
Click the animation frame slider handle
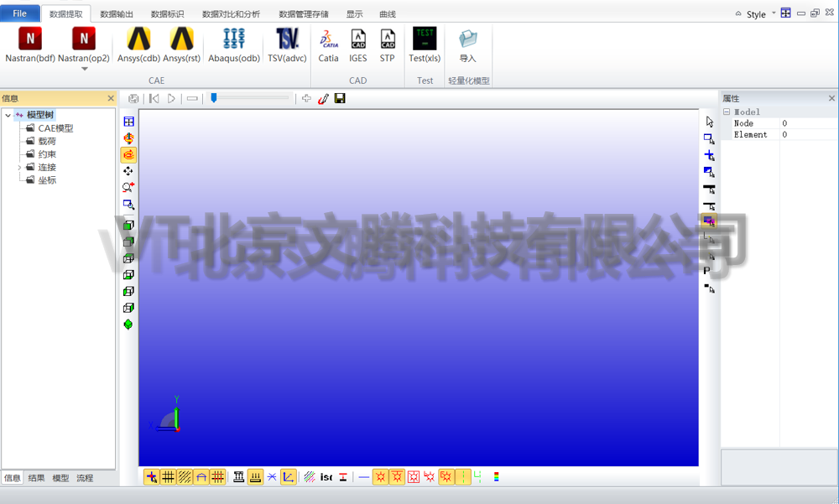click(213, 98)
